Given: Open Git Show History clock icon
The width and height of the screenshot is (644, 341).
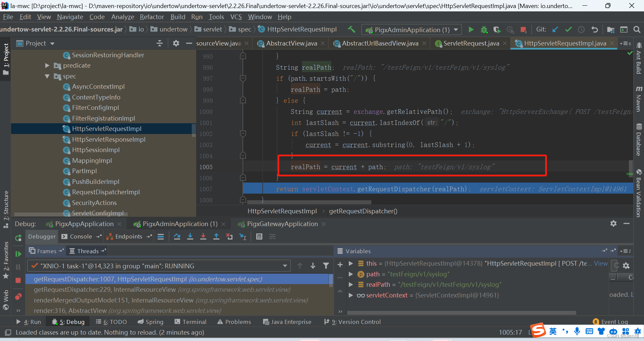Looking at the screenshot, I should pos(581,29).
